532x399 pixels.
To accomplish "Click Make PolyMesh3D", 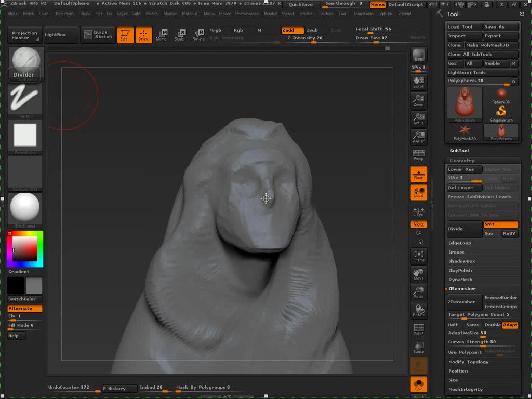I will point(491,45).
